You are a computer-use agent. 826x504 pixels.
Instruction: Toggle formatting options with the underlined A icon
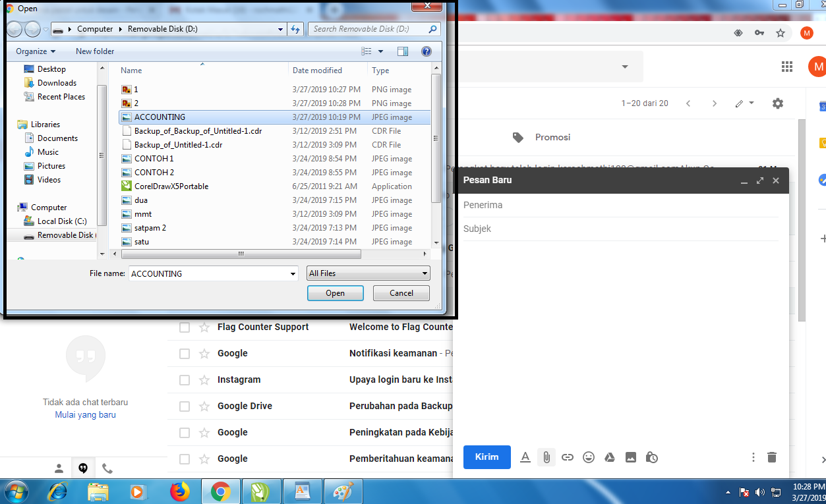tap(525, 457)
